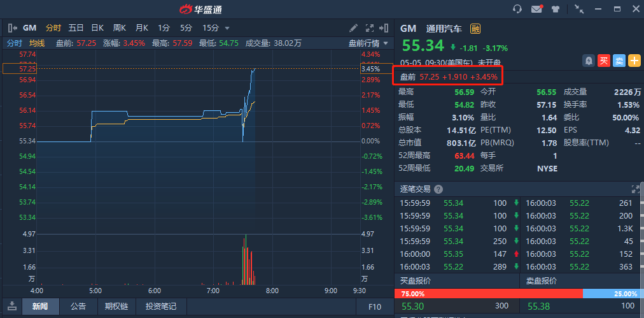644x318 pixels.
Task: Click the 52周最低 value 20.49
Action: pyautogui.click(x=465, y=168)
